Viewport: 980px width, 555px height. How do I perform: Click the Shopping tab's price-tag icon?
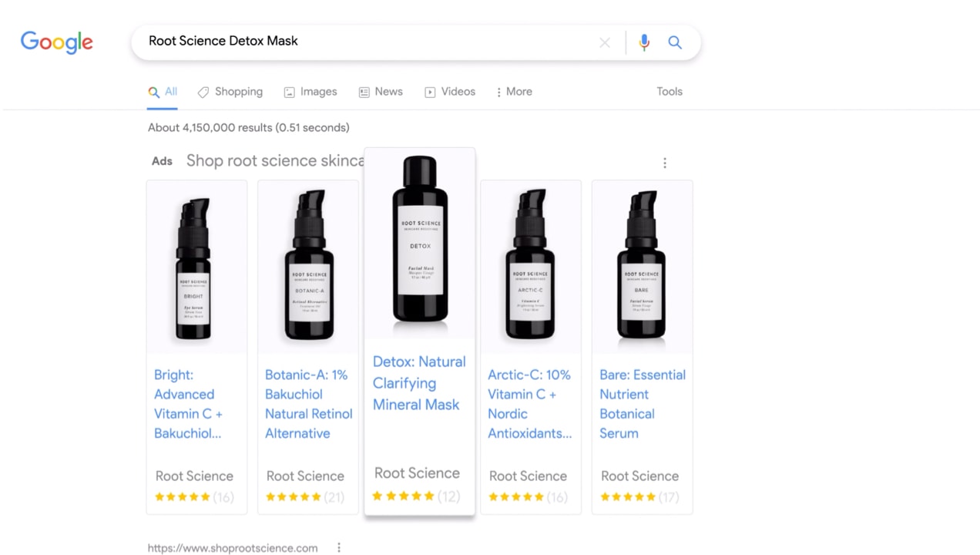203,92
